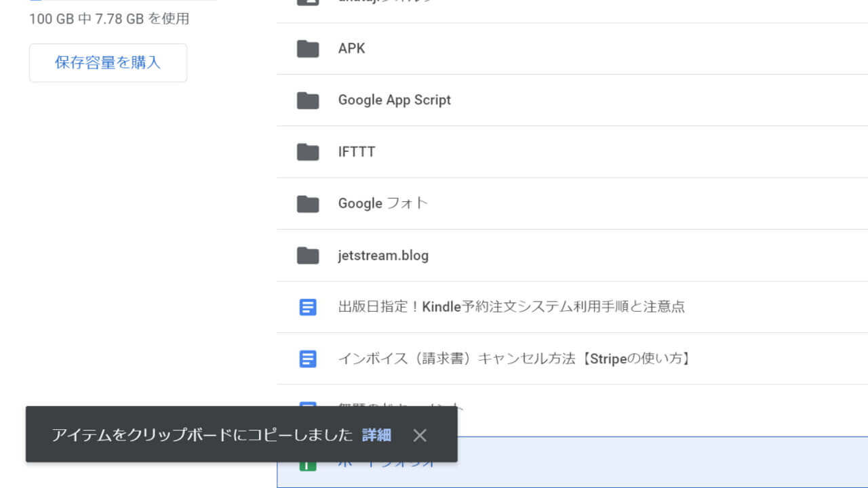
Task: Open the Google フォト folder name
Action: tap(383, 203)
